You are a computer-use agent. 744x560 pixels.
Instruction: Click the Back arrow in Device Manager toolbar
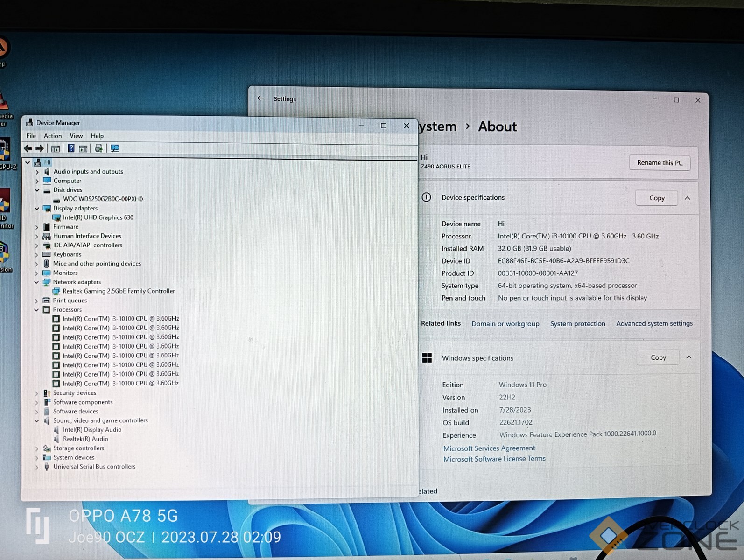point(28,148)
